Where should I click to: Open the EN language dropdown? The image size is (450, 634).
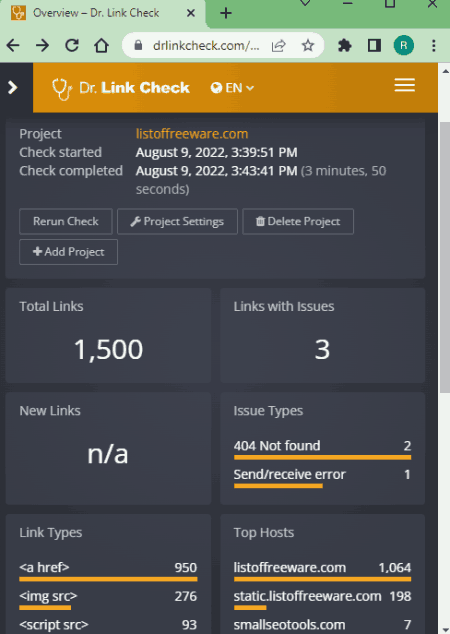click(232, 88)
